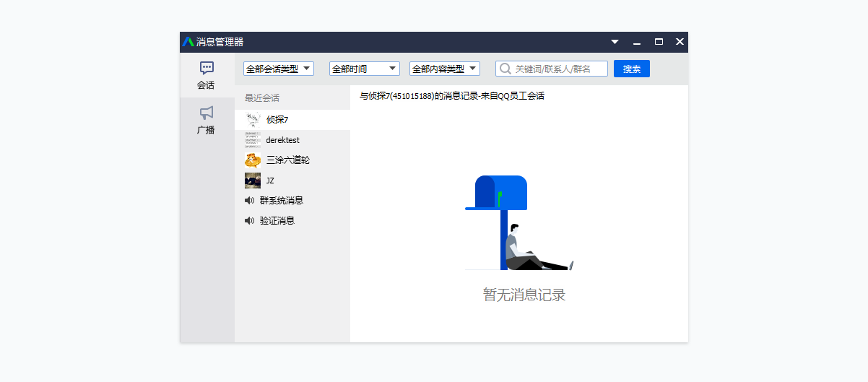
Task: Click the 侦探7 avatar thumbnail
Action: pyautogui.click(x=253, y=120)
